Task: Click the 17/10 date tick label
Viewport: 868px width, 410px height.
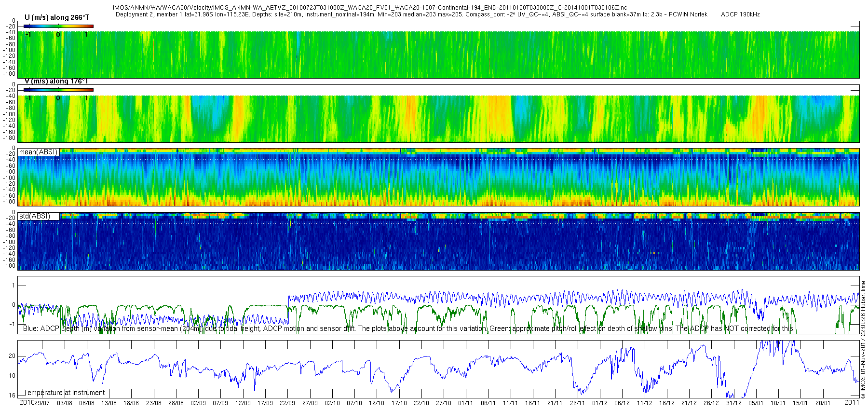Action: click(x=399, y=403)
